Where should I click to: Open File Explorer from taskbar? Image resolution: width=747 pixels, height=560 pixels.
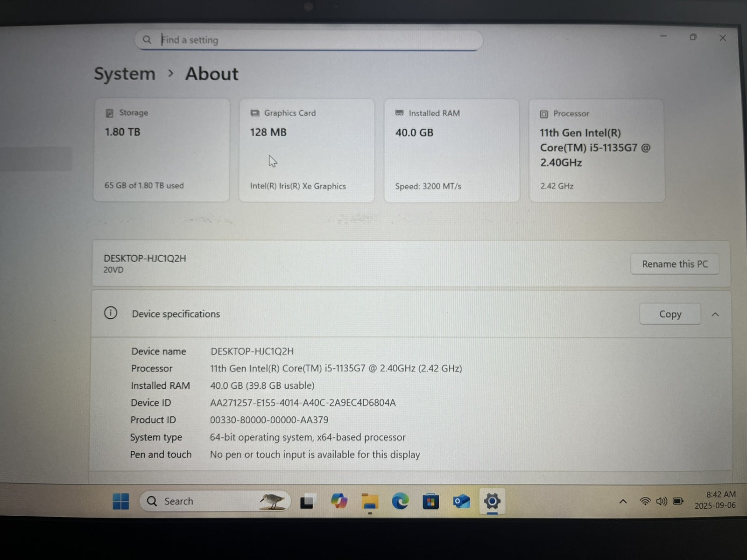(370, 501)
